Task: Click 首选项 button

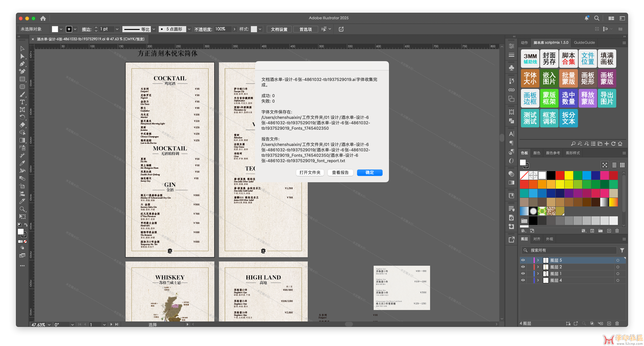Action: (x=305, y=29)
